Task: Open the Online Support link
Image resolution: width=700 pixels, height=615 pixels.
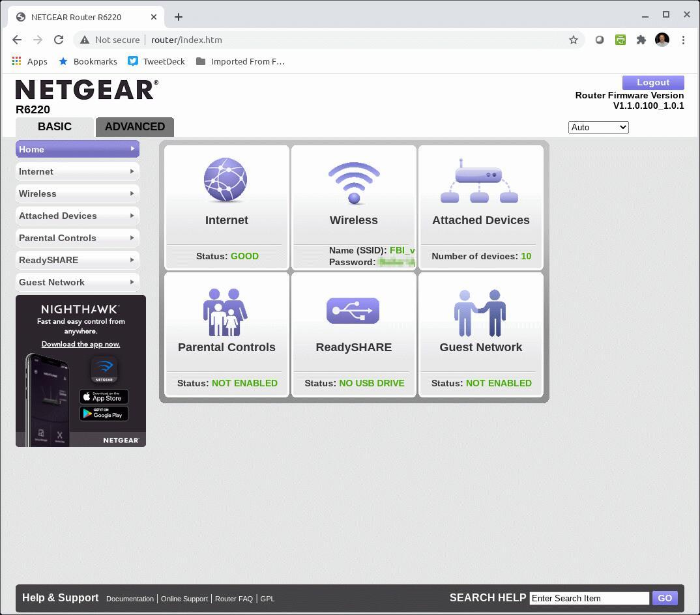Action: 184,599
